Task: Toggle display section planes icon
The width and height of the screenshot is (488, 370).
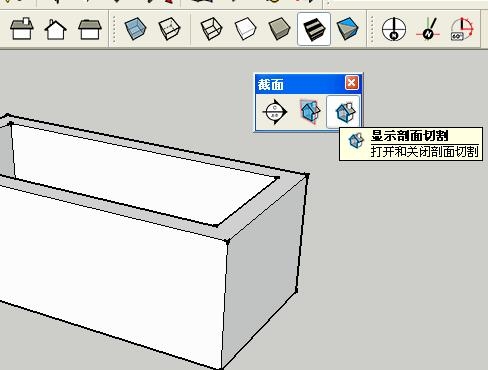Action: 310,111
